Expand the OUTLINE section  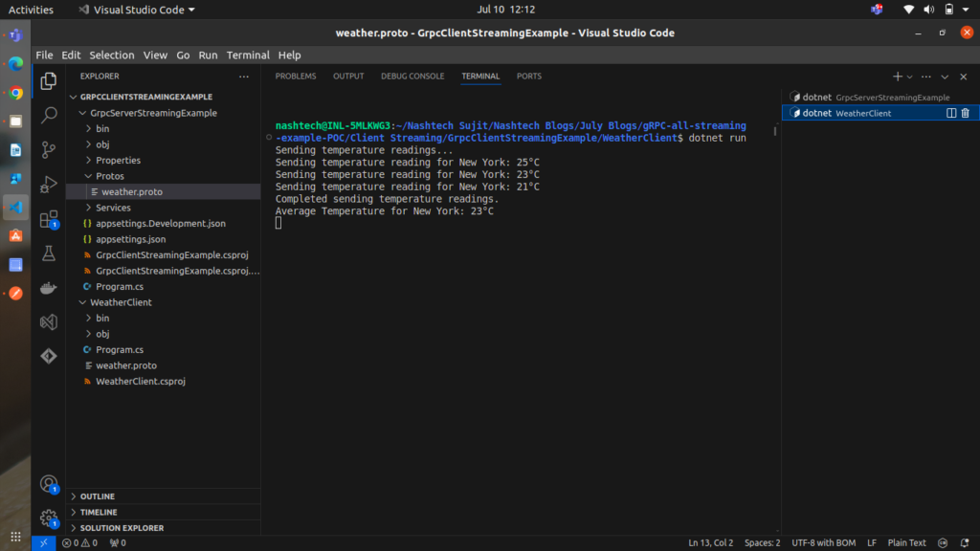point(97,496)
